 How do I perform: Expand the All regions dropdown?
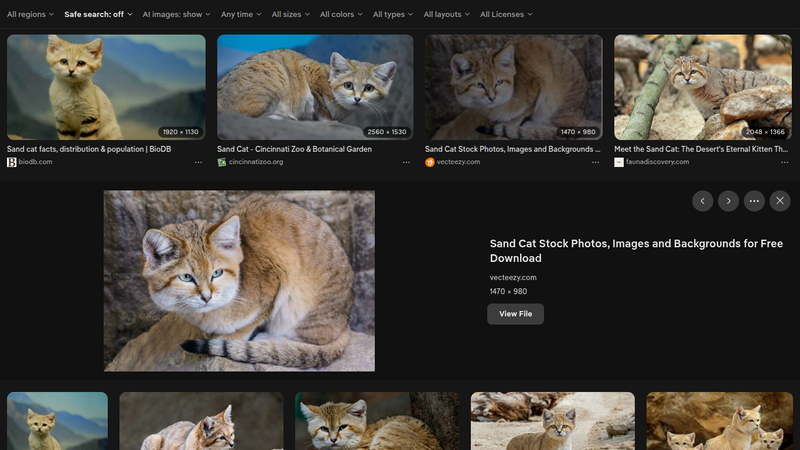30,15
